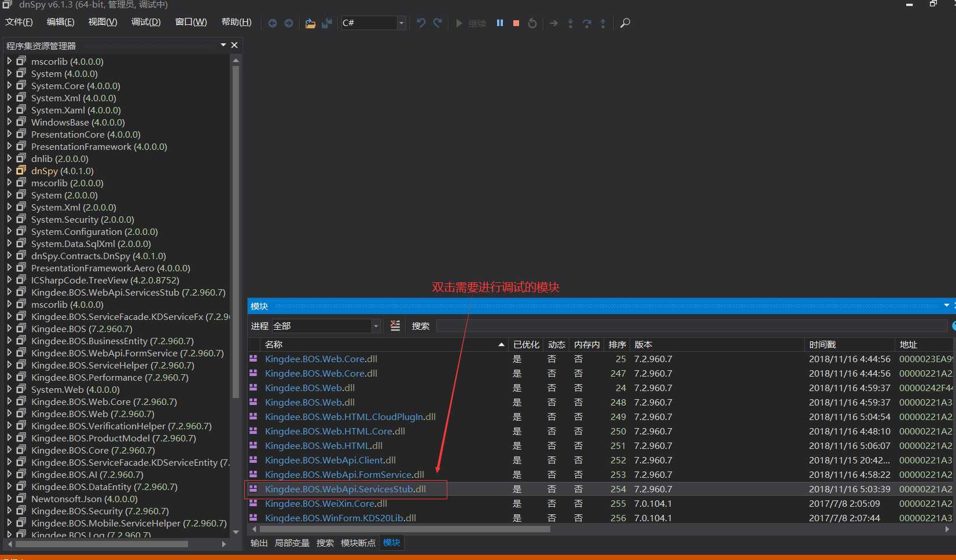This screenshot has height=560, width=956.
Task: Click the Assembly Explorer vertical scrollbar
Action: tap(236, 231)
